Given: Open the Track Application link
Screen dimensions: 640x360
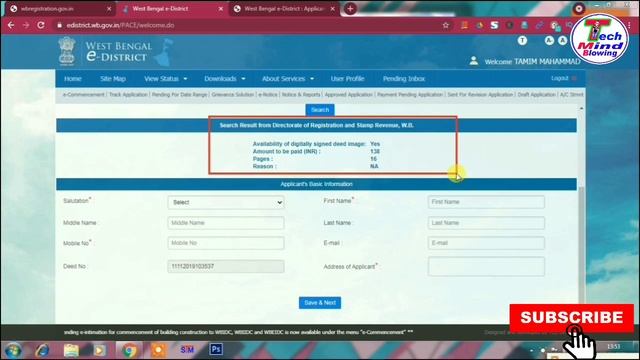Looking at the screenshot, I should [128, 95].
